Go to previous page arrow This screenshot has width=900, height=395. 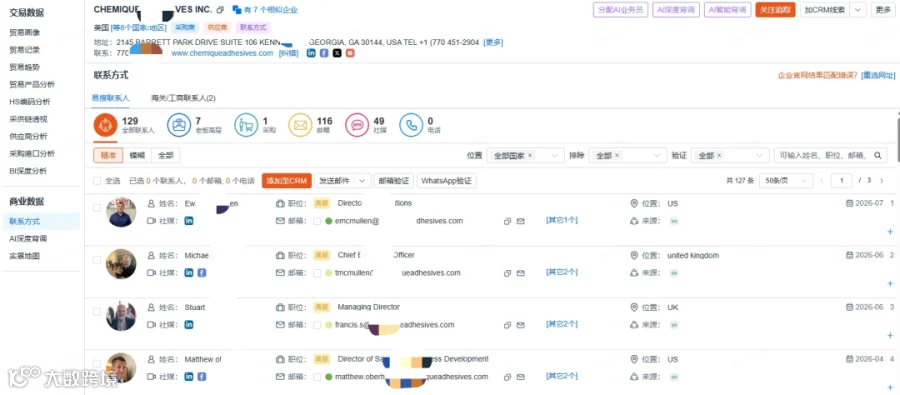pyautogui.click(x=822, y=181)
